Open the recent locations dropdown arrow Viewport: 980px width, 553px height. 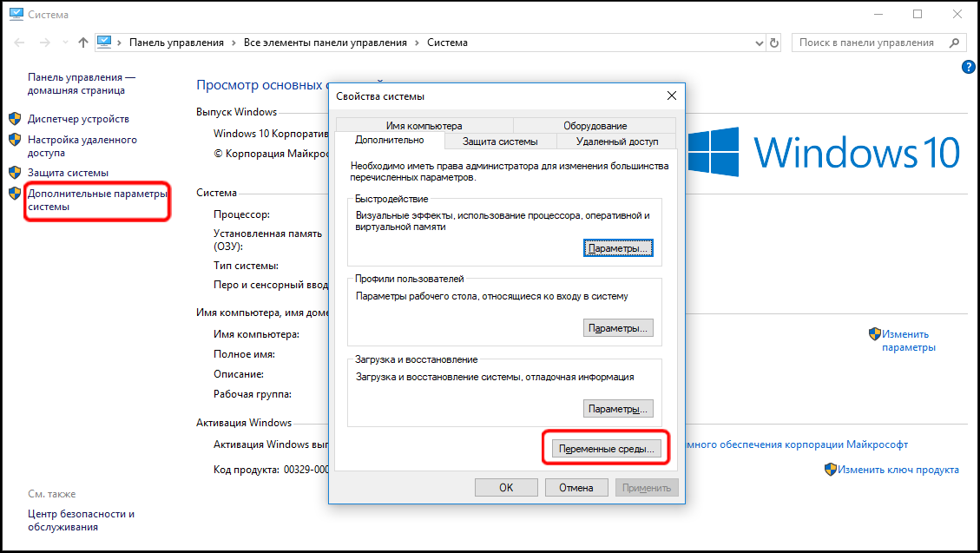point(64,43)
